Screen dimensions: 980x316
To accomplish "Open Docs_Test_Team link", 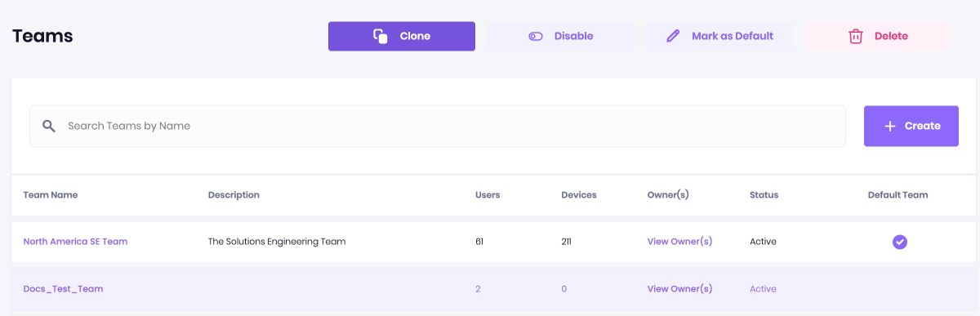I will click(63, 289).
